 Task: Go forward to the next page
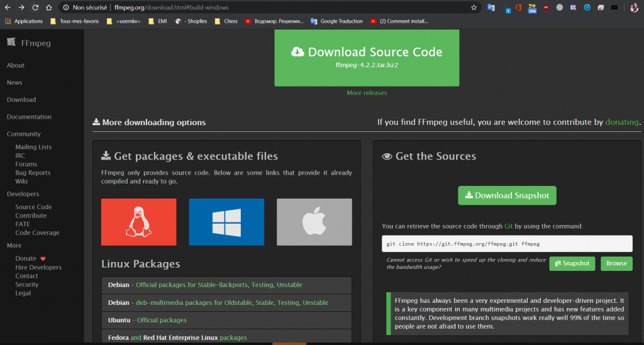click(x=21, y=8)
